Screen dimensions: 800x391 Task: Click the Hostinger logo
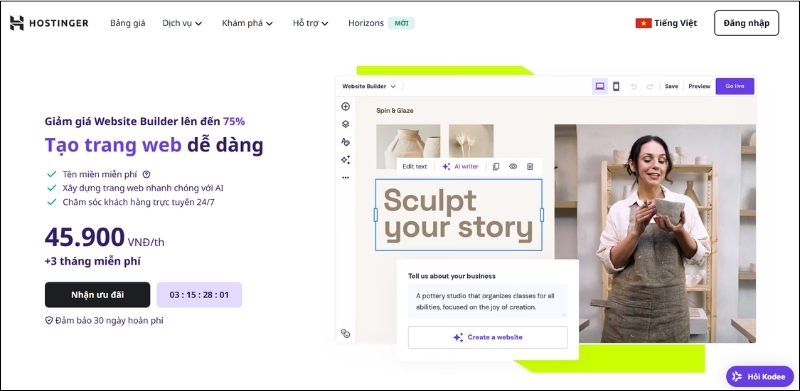click(x=49, y=23)
